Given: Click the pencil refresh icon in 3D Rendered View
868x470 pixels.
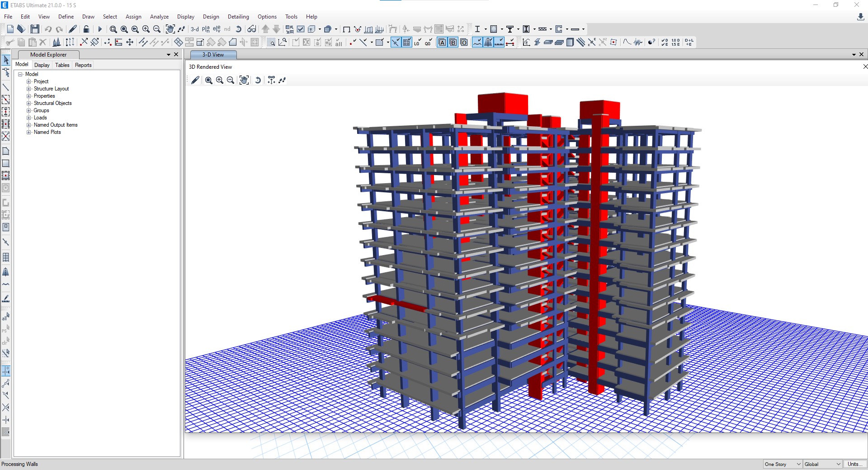Looking at the screenshot, I should coord(195,80).
